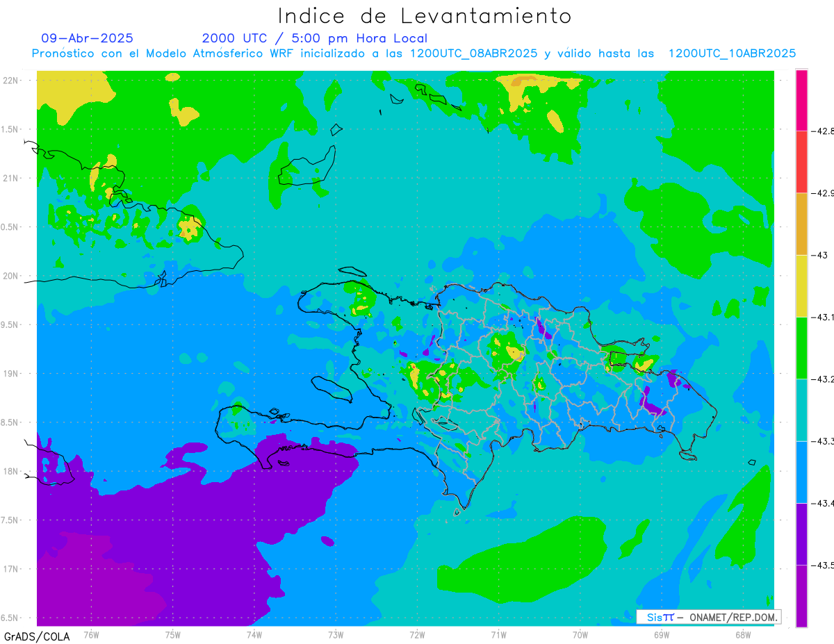Click the '74W' longitude label
The image size is (834, 644).
(x=254, y=634)
